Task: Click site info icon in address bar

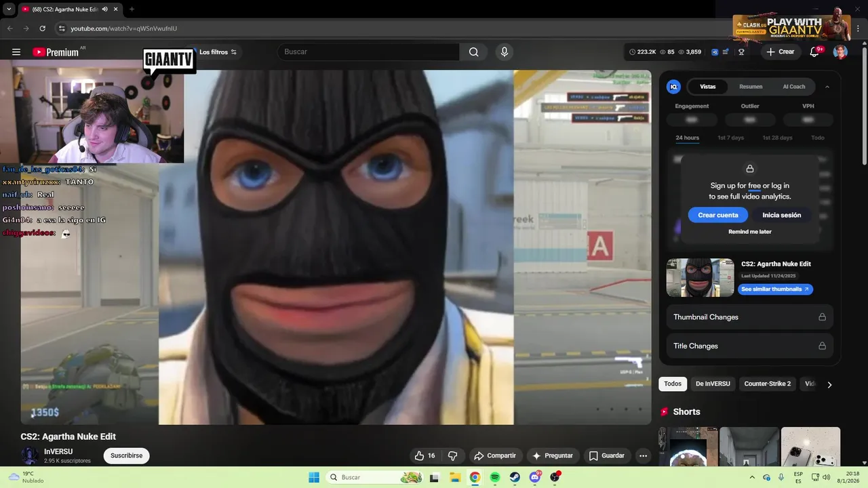Action: [x=62, y=28]
